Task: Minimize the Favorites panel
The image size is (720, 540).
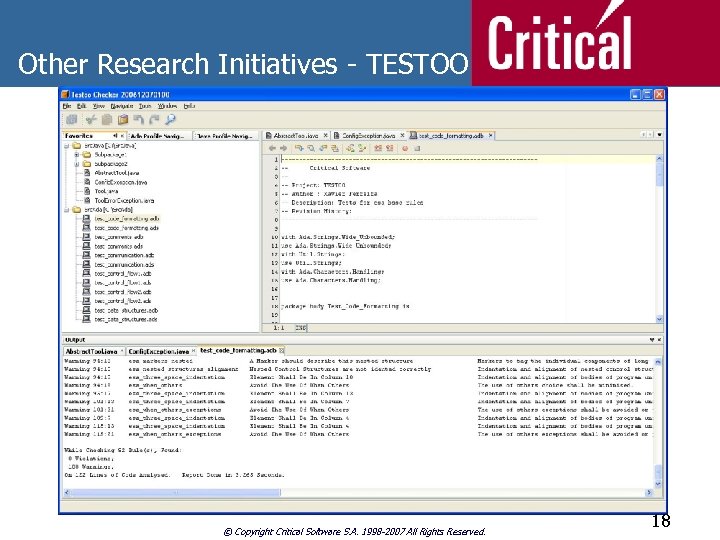Action: 115,136
